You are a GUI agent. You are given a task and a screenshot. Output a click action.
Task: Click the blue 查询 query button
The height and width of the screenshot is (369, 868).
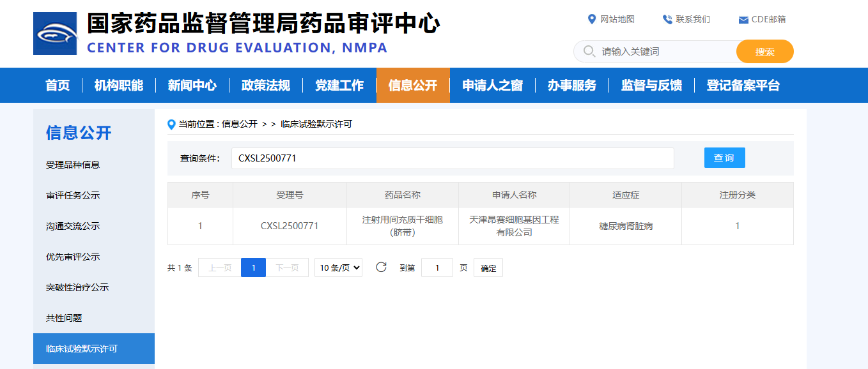(724, 158)
